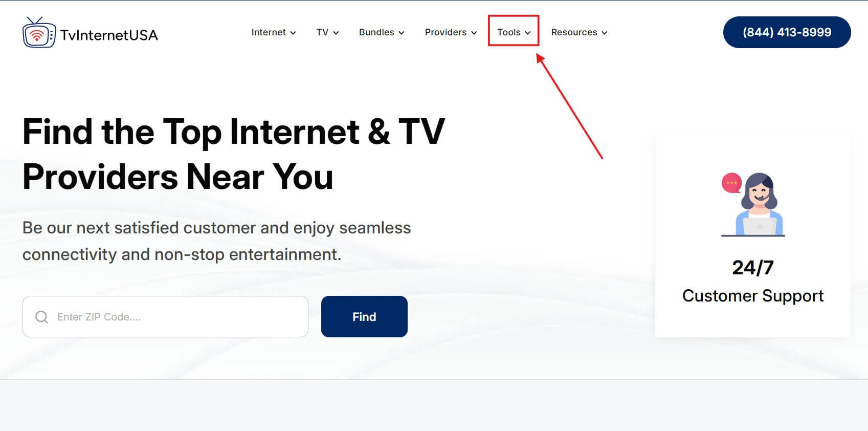
Task: Click the Bundles navigation label
Action: pyautogui.click(x=376, y=32)
